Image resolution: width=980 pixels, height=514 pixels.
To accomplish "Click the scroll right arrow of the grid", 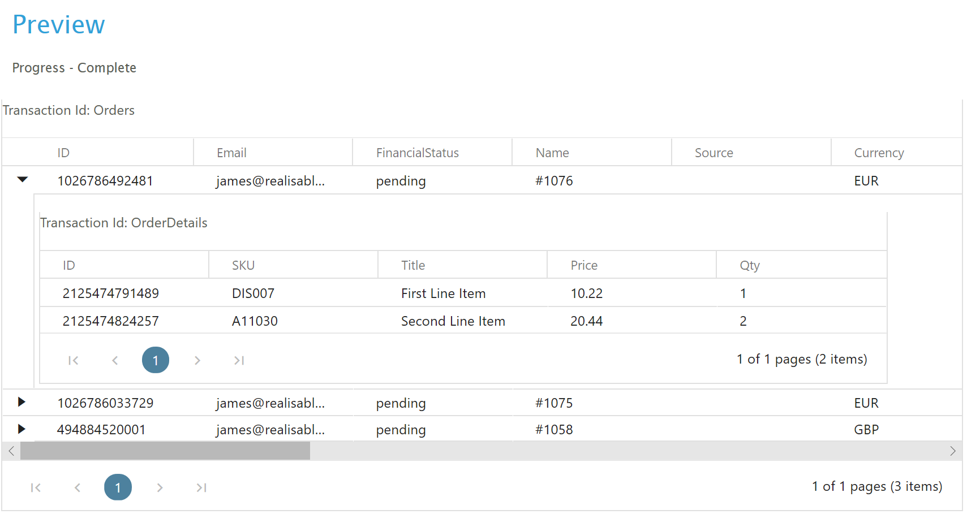I will pos(953,451).
